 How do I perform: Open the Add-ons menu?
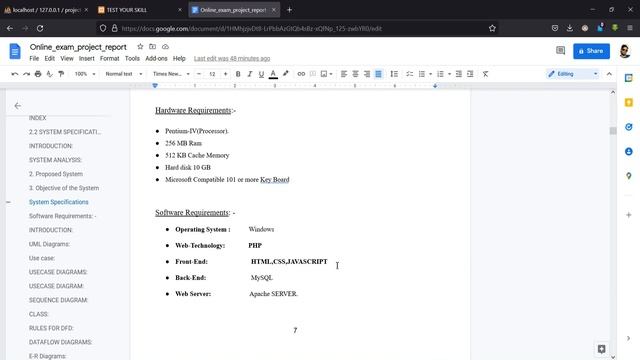156,58
